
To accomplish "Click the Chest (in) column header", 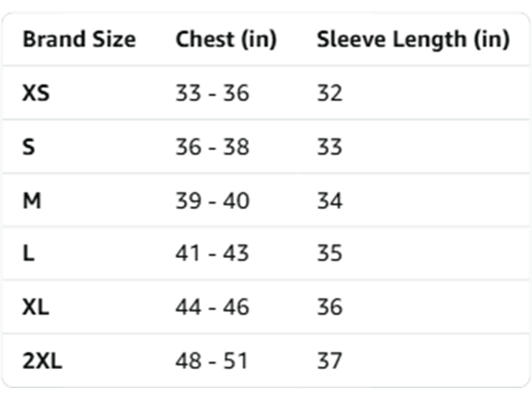I will (226, 40).
